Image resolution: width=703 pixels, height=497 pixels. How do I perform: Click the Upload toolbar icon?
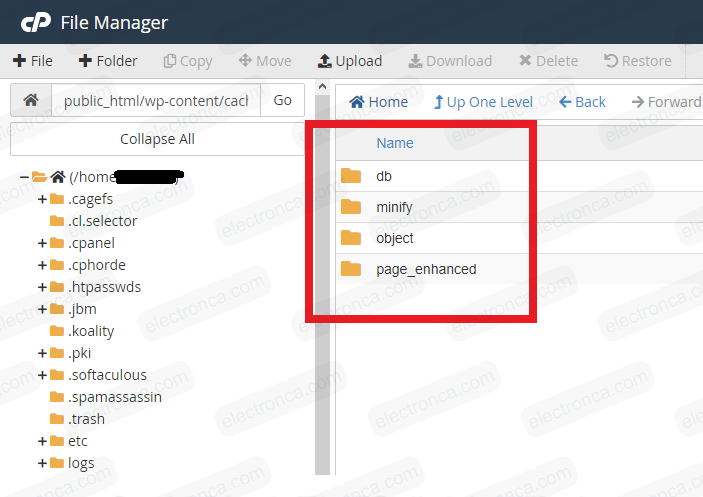coord(325,61)
